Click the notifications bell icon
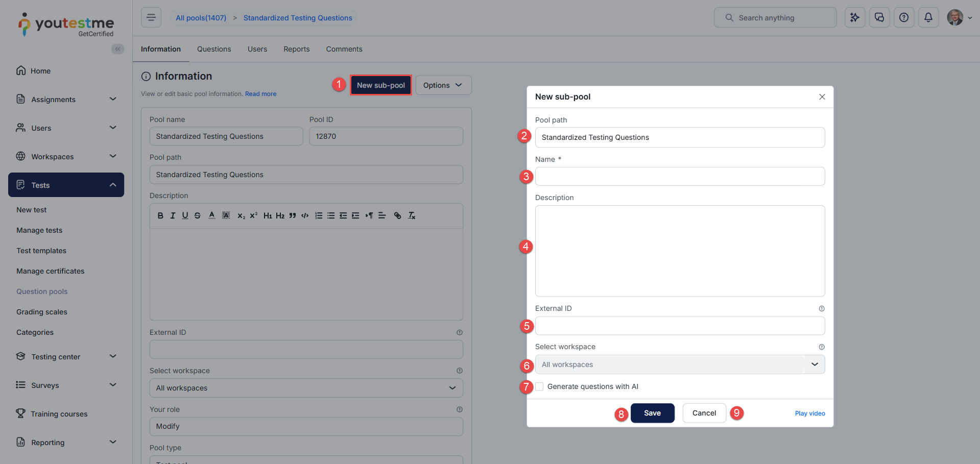 pos(928,18)
